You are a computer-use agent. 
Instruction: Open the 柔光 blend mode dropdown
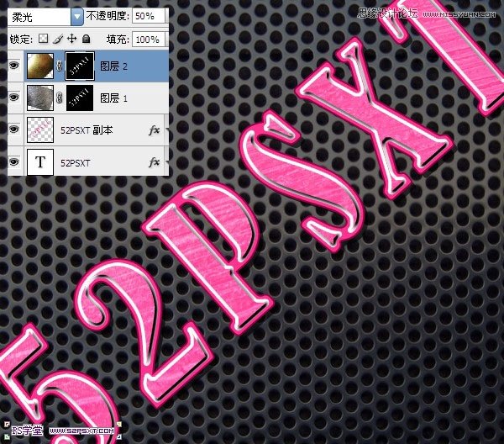[77, 16]
